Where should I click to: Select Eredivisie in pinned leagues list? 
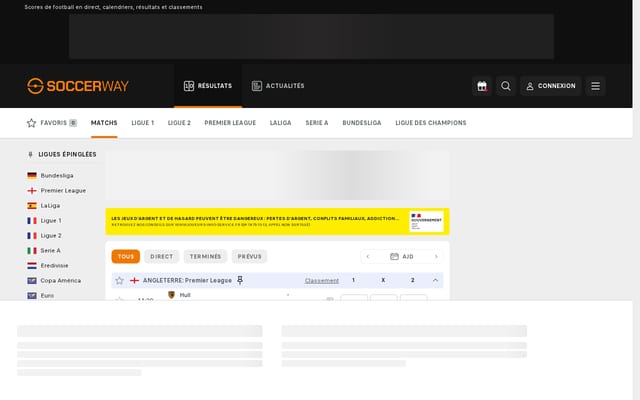tap(54, 266)
